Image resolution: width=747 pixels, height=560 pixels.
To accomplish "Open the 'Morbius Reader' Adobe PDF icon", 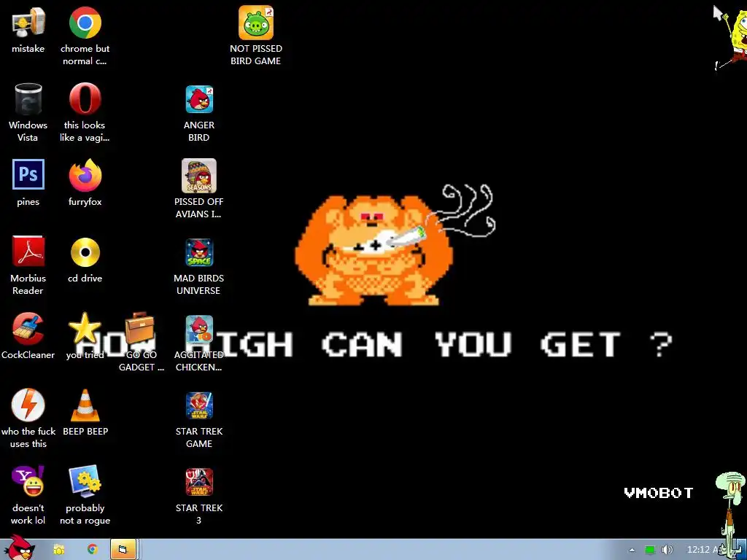I will coord(28,251).
